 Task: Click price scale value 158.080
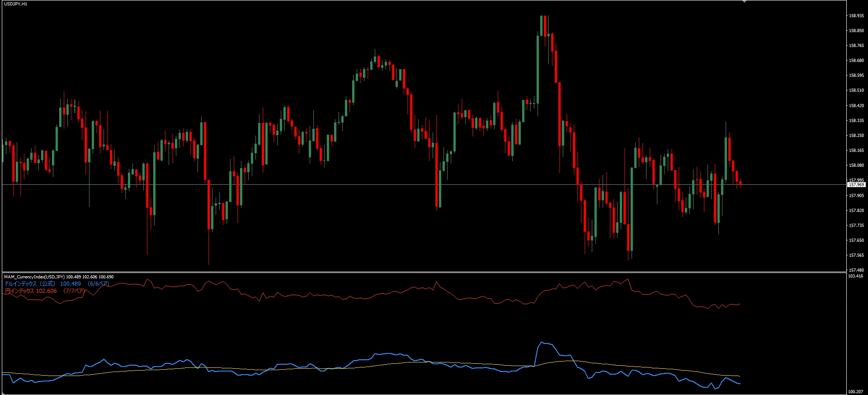pos(857,165)
